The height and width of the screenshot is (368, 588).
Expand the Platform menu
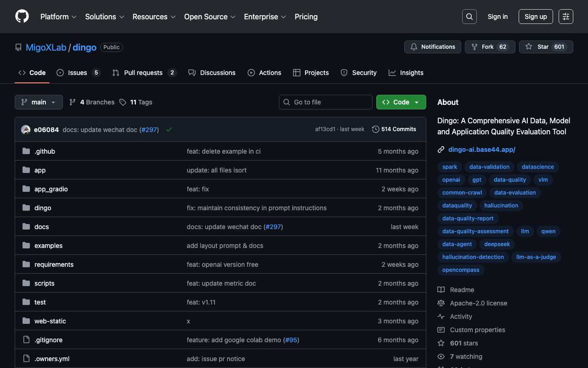click(x=58, y=17)
